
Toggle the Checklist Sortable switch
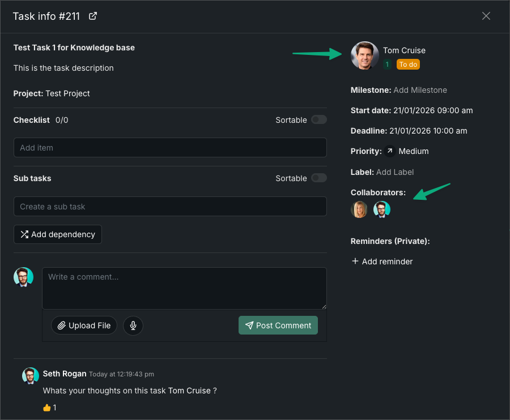pos(319,120)
